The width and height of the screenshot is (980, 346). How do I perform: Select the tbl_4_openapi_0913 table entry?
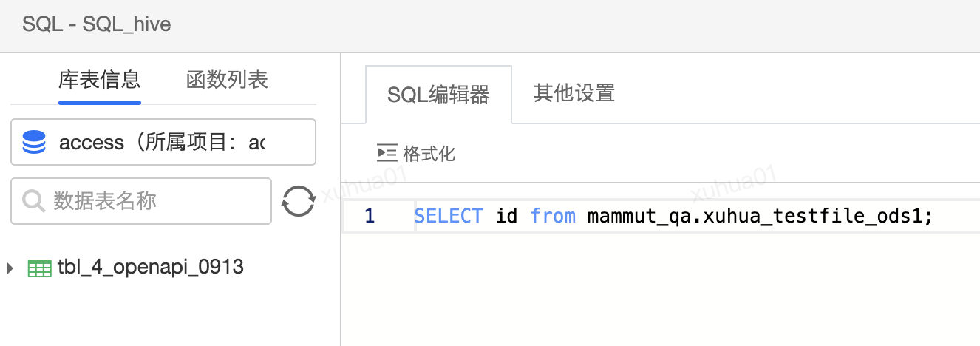click(x=151, y=267)
